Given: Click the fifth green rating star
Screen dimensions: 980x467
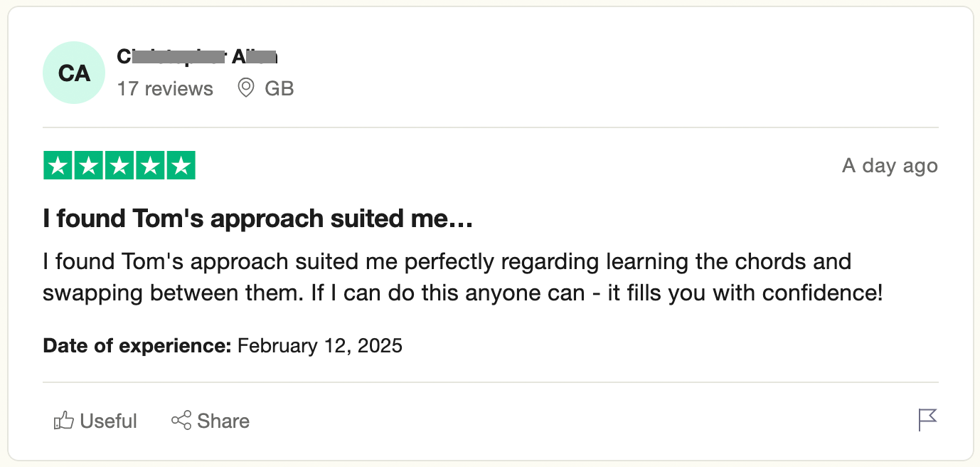Looking at the screenshot, I should (181, 166).
